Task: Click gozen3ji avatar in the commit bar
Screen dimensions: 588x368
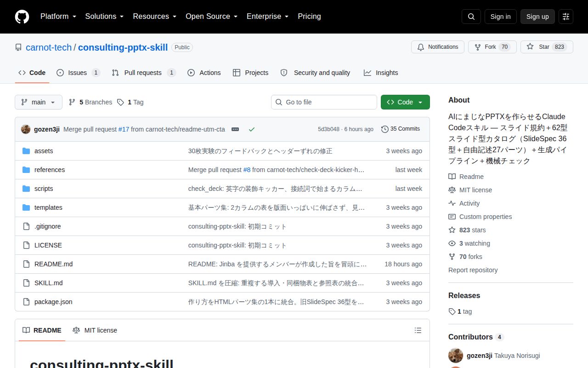Action: pos(26,129)
